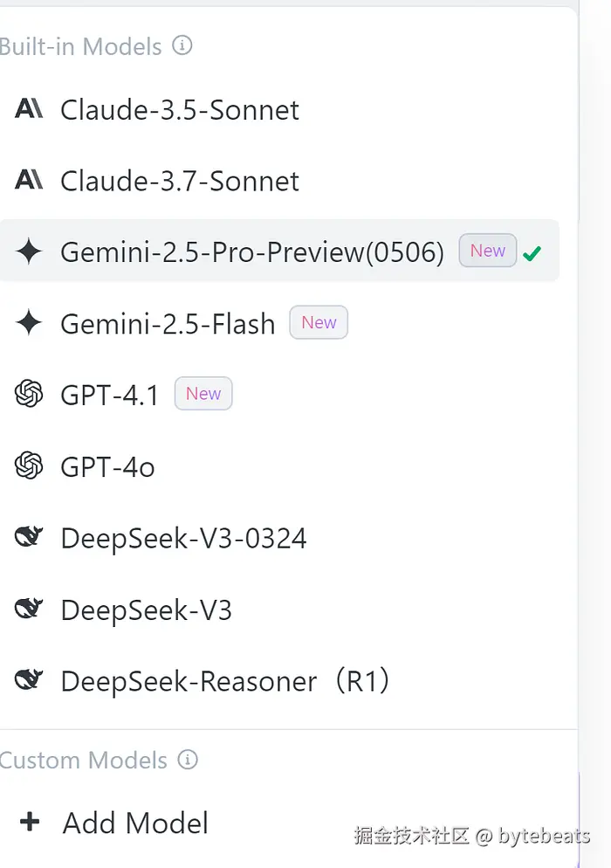
Task: Click the New badge next to GPT-4.1
Action: click(203, 395)
